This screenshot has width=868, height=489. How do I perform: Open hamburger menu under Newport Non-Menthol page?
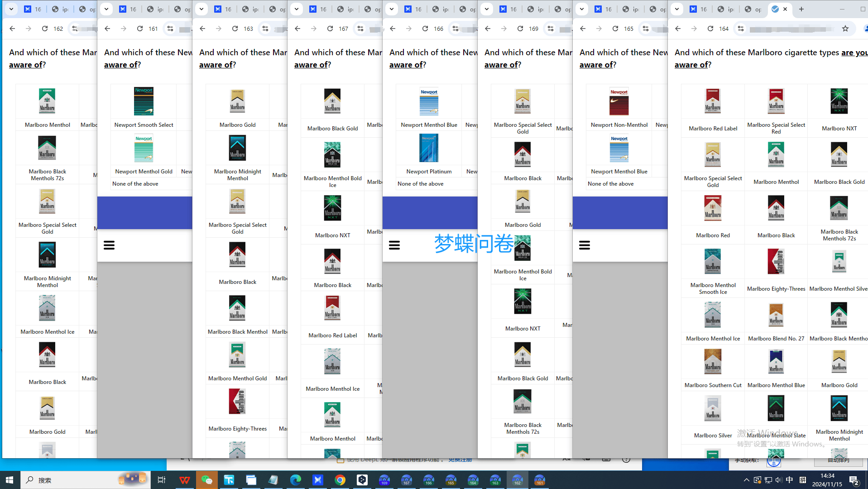[x=585, y=245]
